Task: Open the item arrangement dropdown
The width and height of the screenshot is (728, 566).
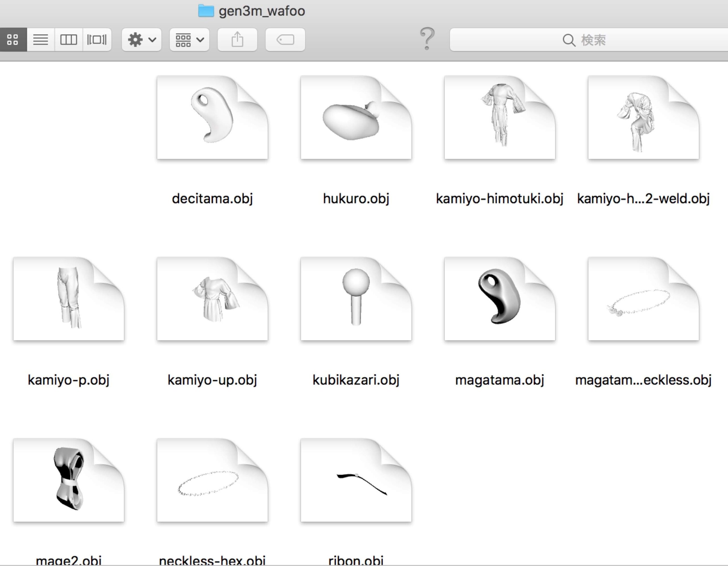Action: 189,40
